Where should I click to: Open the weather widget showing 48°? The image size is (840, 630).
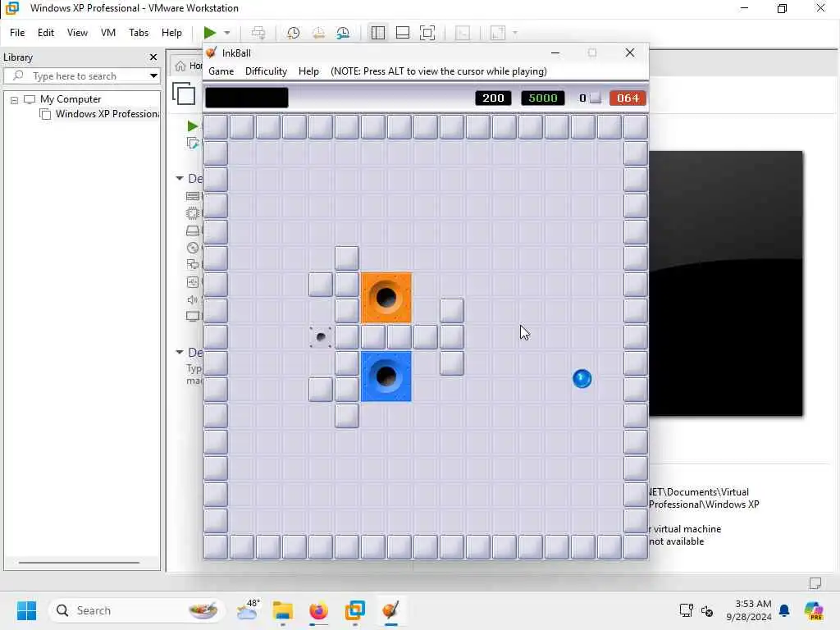click(249, 610)
